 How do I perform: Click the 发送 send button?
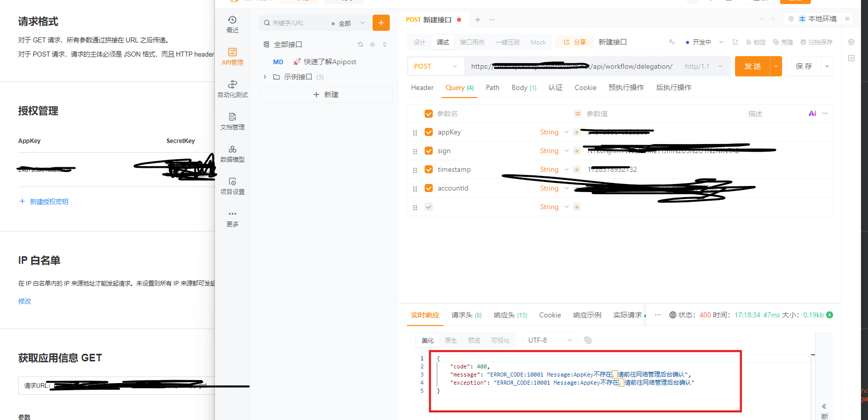(752, 66)
